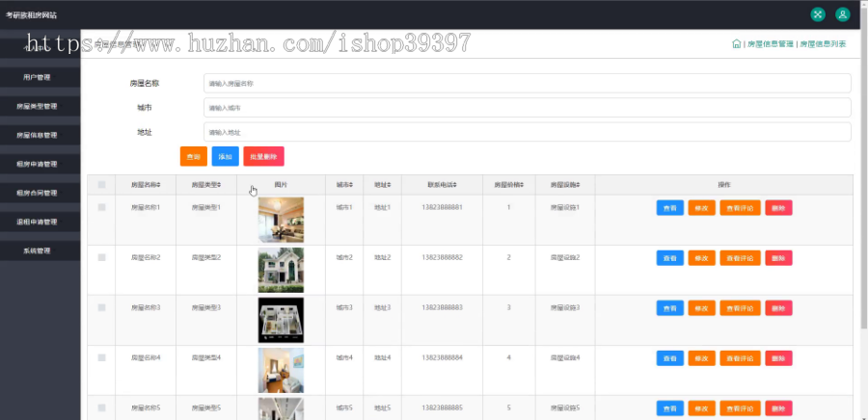Click the home icon in breadcrumb

pyautogui.click(x=736, y=43)
